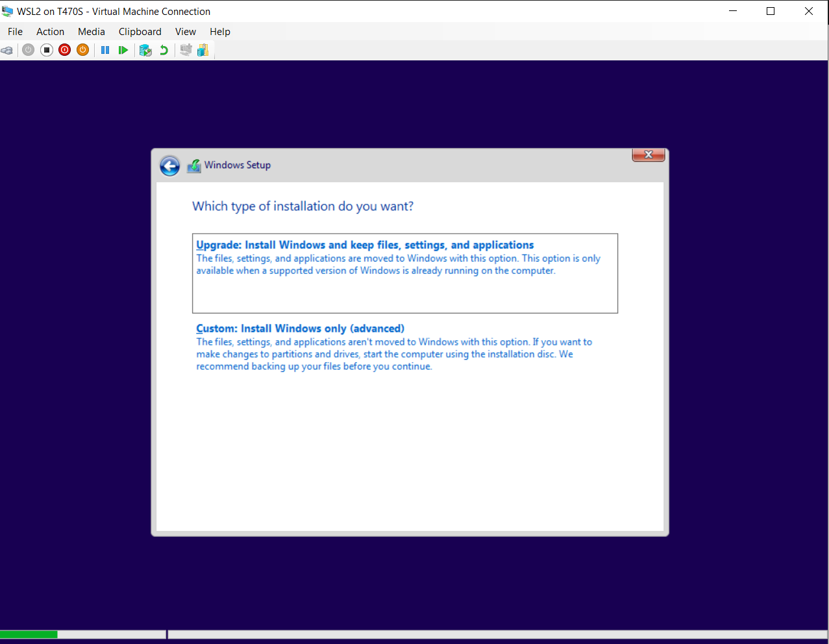Image resolution: width=829 pixels, height=644 pixels.
Task: Open the Help menu
Action: click(x=219, y=32)
